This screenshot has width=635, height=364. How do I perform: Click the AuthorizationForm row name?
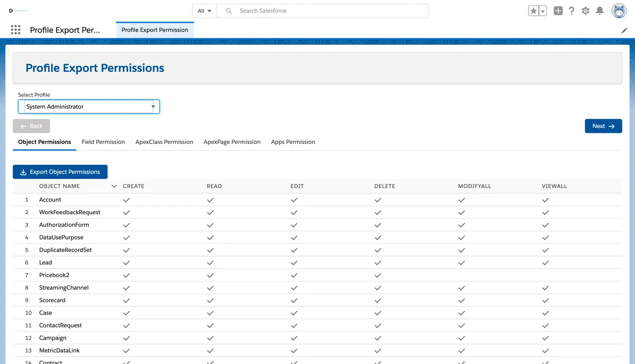(64, 225)
